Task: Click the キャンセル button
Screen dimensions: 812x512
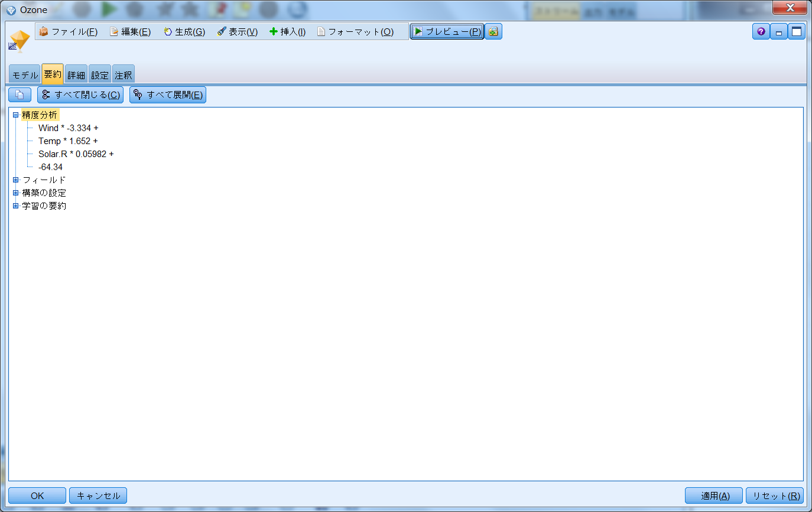Action: [98, 495]
